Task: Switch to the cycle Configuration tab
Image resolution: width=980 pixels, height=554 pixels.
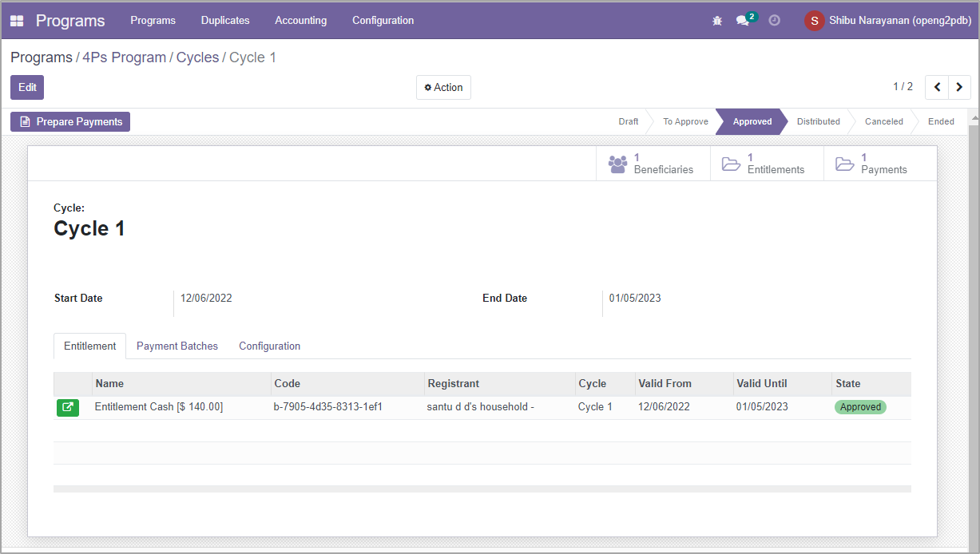Action: (269, 346)
